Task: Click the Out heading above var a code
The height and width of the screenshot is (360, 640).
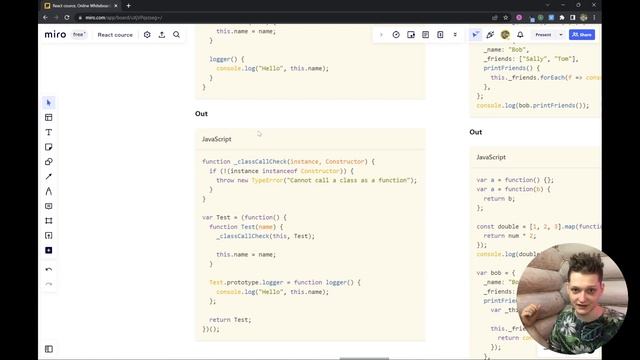Action: [x=476, y=132]
